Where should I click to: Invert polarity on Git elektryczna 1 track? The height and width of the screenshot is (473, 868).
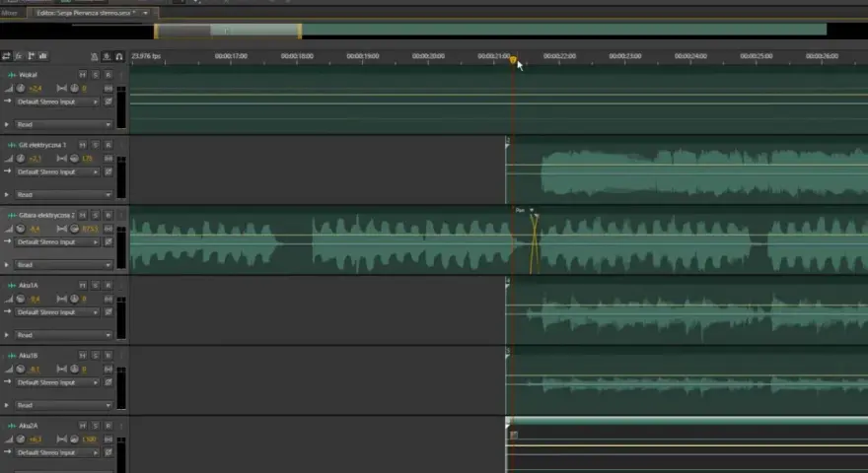click(108, 172)
